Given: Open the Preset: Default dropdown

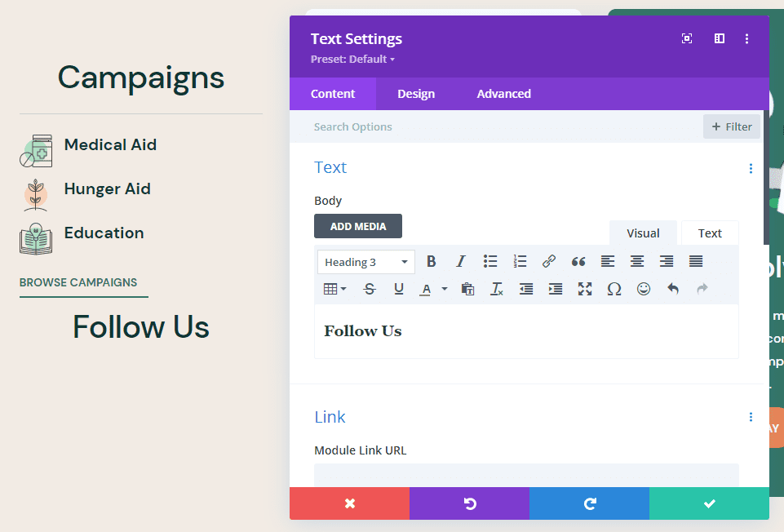Looking at the screenshot, I should [x=351, y=59].
